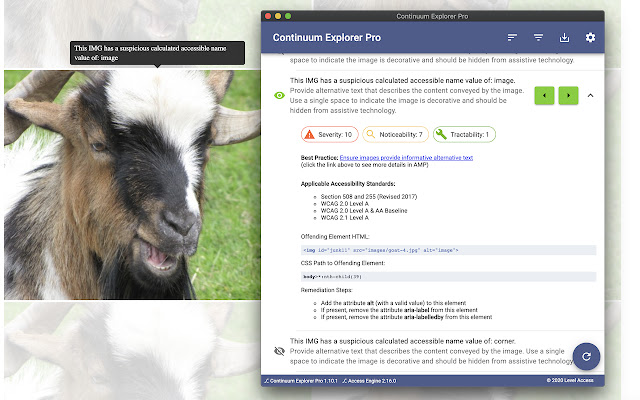Open the settings gear icon
Viewport: 640px width, 400px height.
pyautogui.click(x=590, y=38)
